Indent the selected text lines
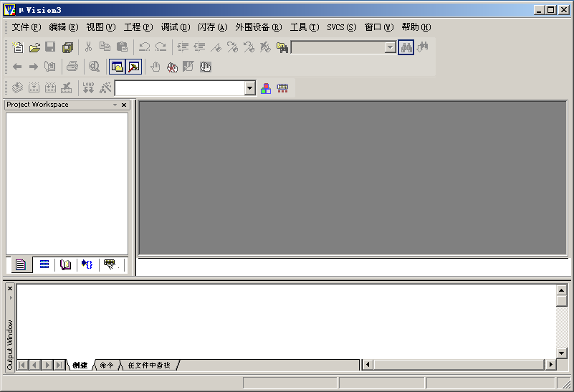 [183, 47]
